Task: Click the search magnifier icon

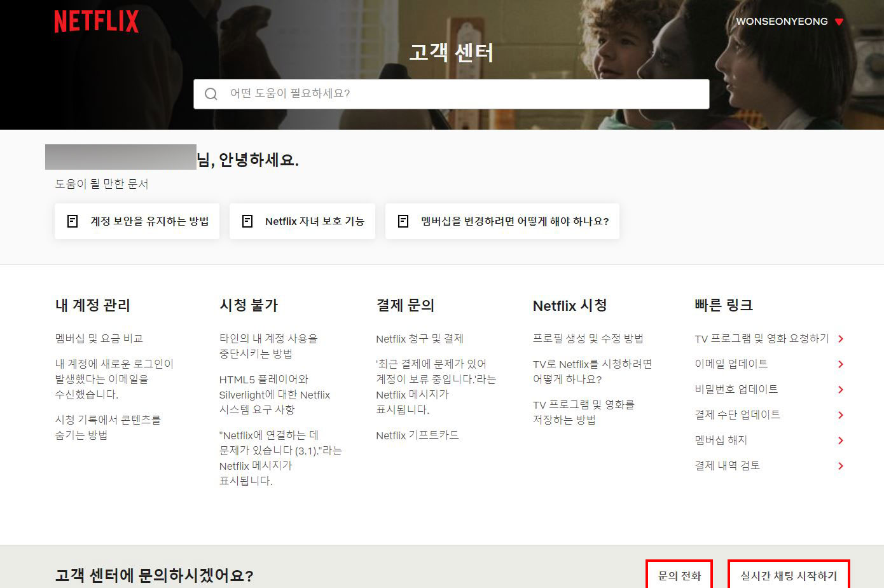Action: pyautogui.click(x=211, y=94)
